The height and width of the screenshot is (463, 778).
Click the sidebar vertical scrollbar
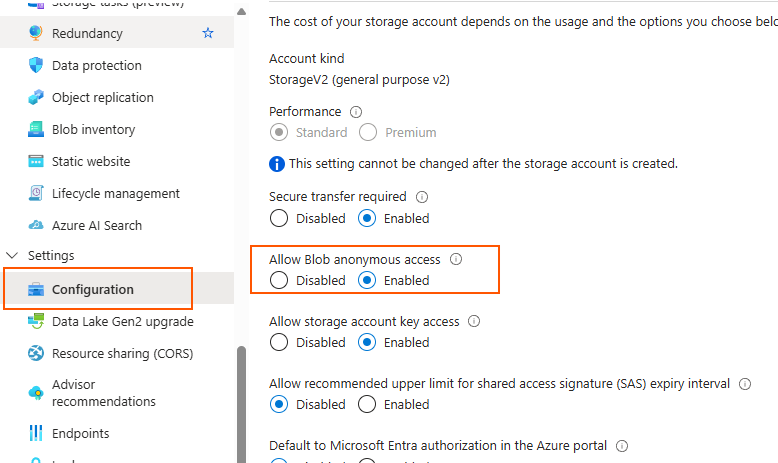click(241, 400)
